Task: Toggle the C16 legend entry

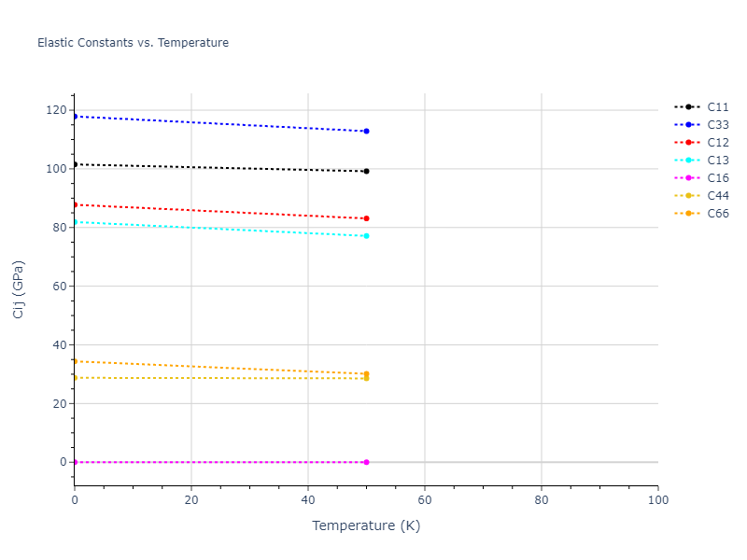Action: click(x=717, y=178)
